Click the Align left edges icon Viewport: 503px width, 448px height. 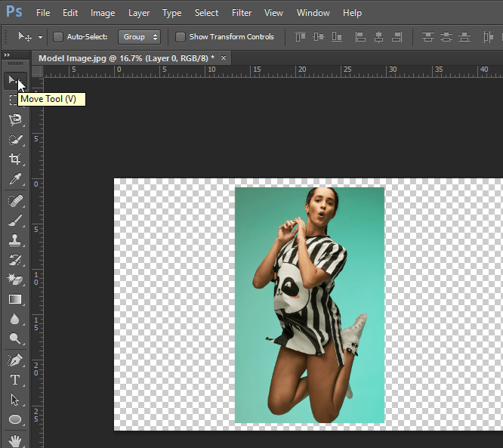(360, 37)
